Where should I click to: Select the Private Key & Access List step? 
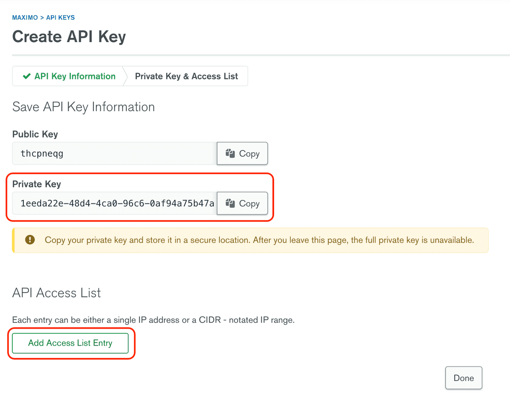coord(186,76)
